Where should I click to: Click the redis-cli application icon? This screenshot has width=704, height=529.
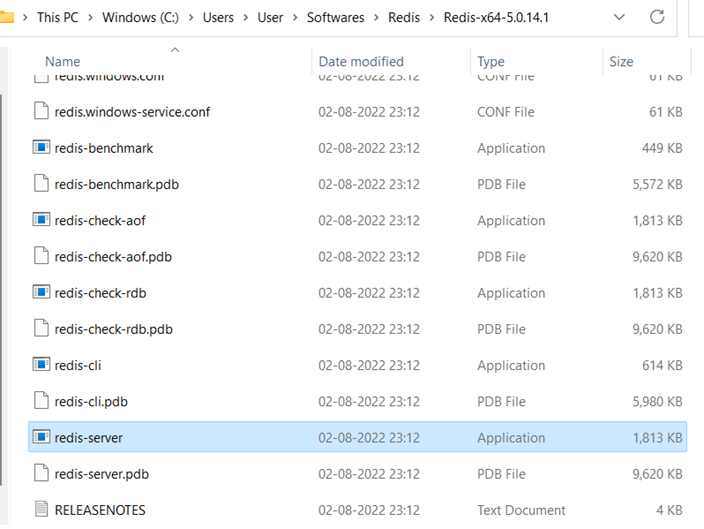(41, 364)
